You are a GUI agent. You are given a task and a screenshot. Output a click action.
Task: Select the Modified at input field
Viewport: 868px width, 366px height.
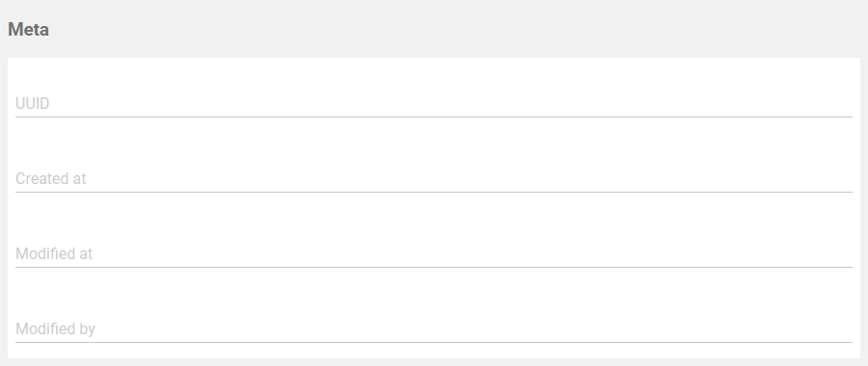coord(433,253)
